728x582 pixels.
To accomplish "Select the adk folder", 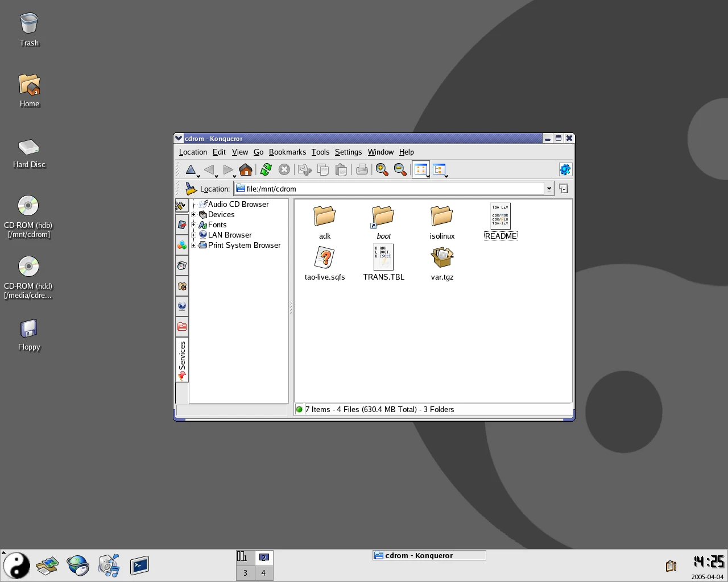I will (325, 223).
